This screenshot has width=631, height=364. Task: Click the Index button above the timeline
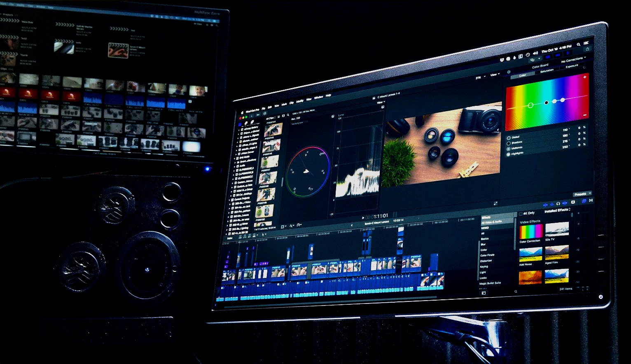230,238
